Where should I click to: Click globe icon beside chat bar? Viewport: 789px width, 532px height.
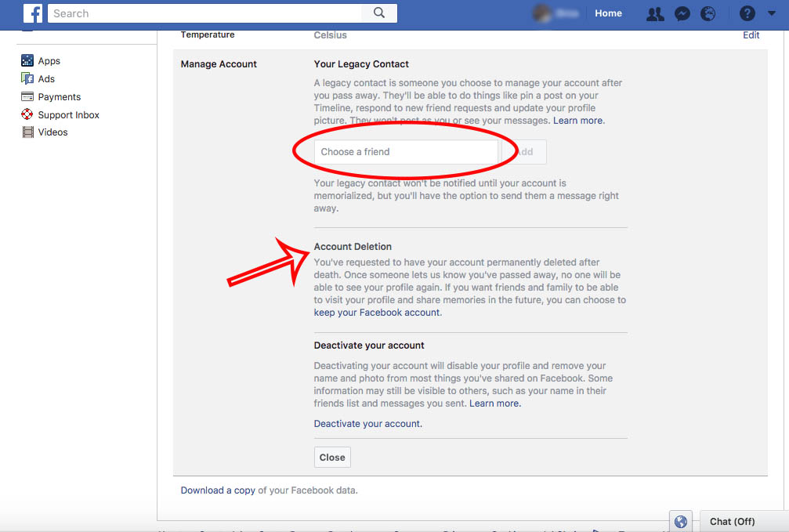pyautogui.click(x=680, y=522)
